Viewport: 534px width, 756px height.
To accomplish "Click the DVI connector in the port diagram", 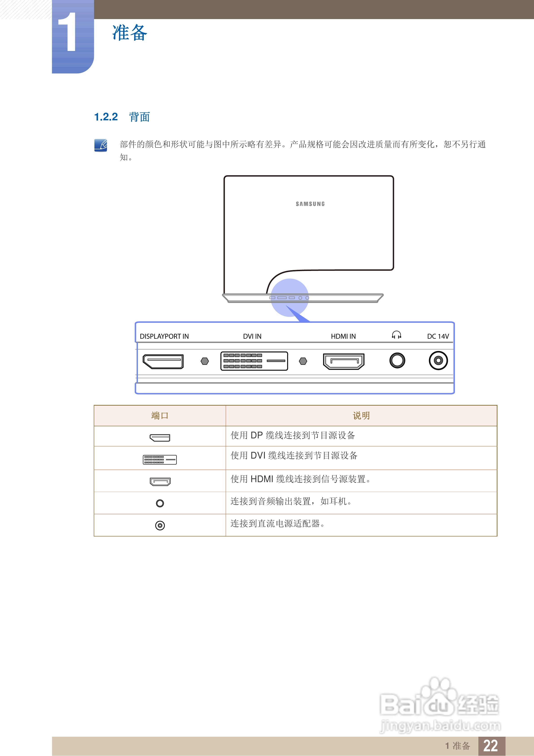I will pyautogui.click(x=254, y=361).
